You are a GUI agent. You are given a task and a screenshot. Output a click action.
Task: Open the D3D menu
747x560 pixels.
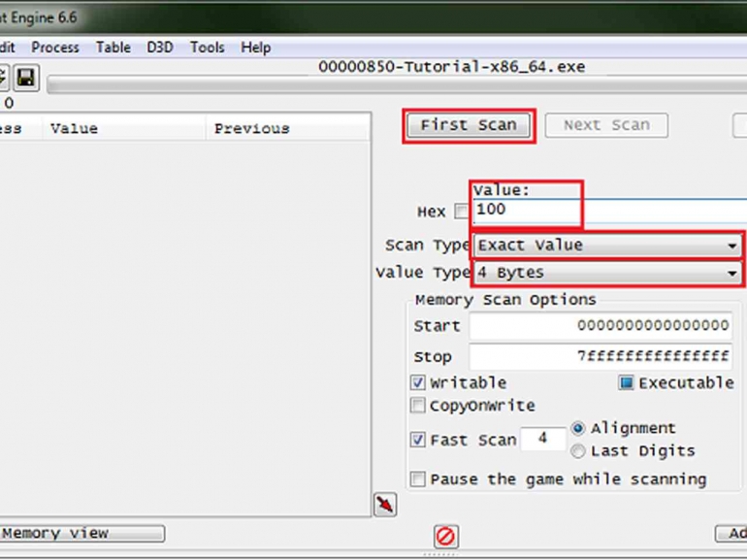tap(160, 48)
